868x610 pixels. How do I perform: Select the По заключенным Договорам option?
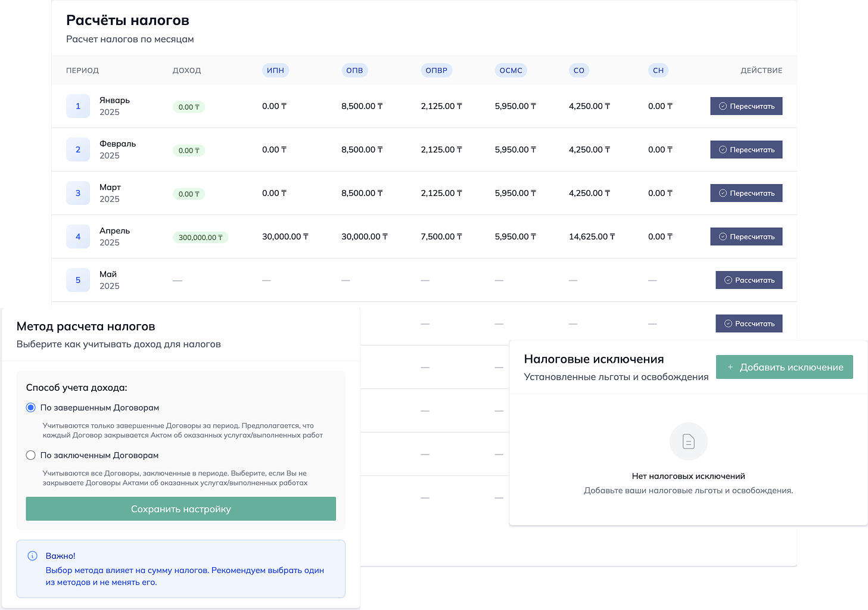pos(31,455)
